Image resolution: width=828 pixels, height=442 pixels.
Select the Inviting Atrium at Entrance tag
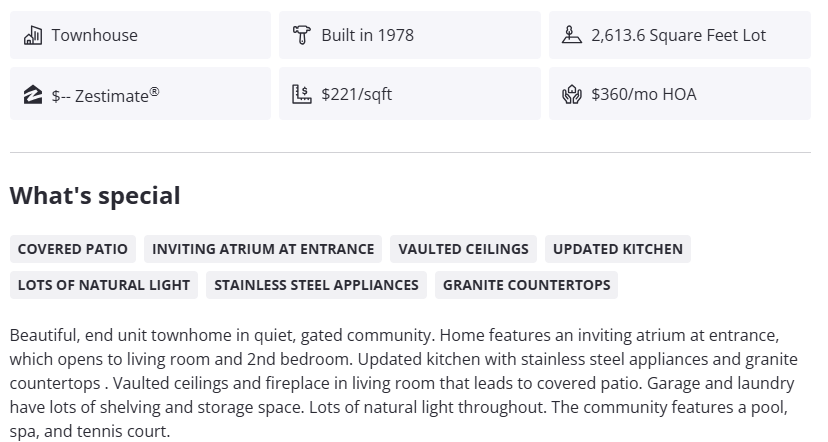[263, 249]
